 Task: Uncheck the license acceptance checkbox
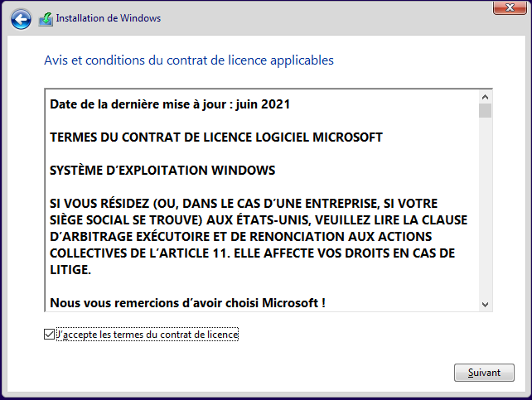tap(48, 335)
